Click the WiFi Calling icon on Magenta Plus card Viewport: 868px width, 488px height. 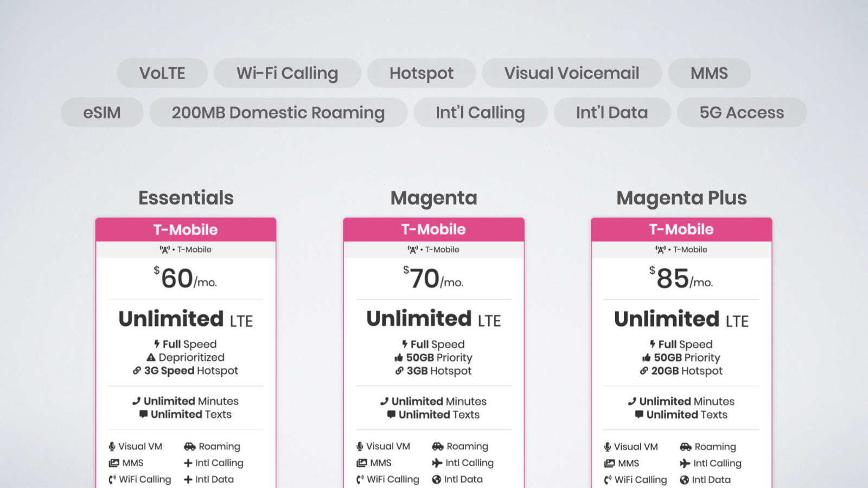(x=608, y=480)
